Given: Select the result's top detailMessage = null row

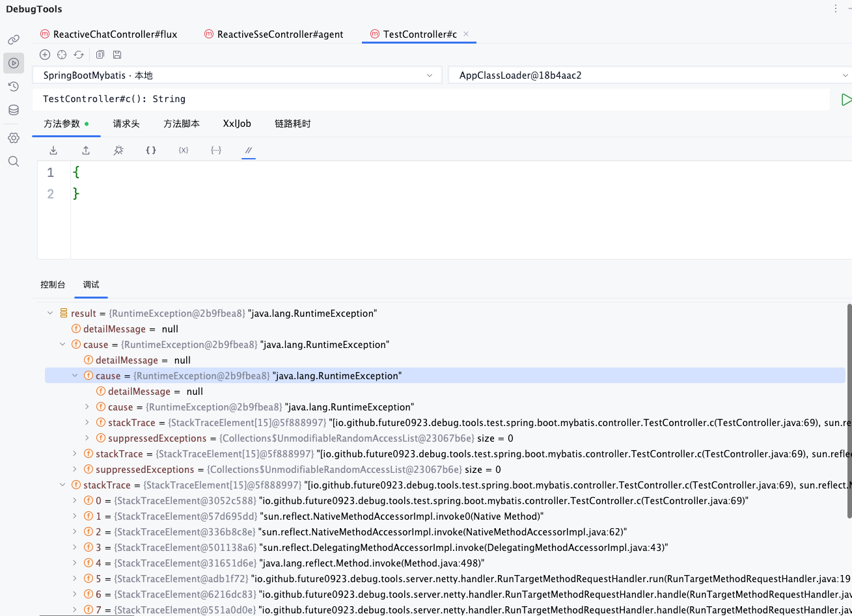Looking at the screenshot, I should pyautogui.click(x=445, y=329).
